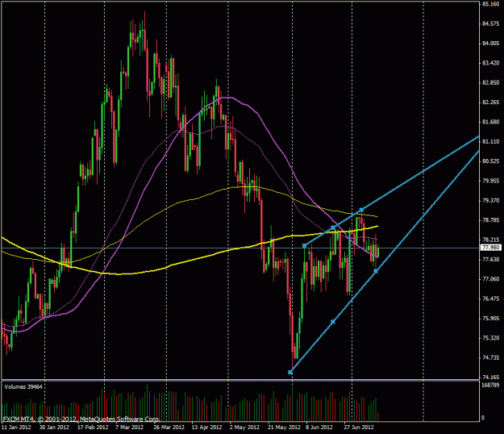
Task: Select the middle anchor of the lower blue trendline
Action: [x=333, y=322]
